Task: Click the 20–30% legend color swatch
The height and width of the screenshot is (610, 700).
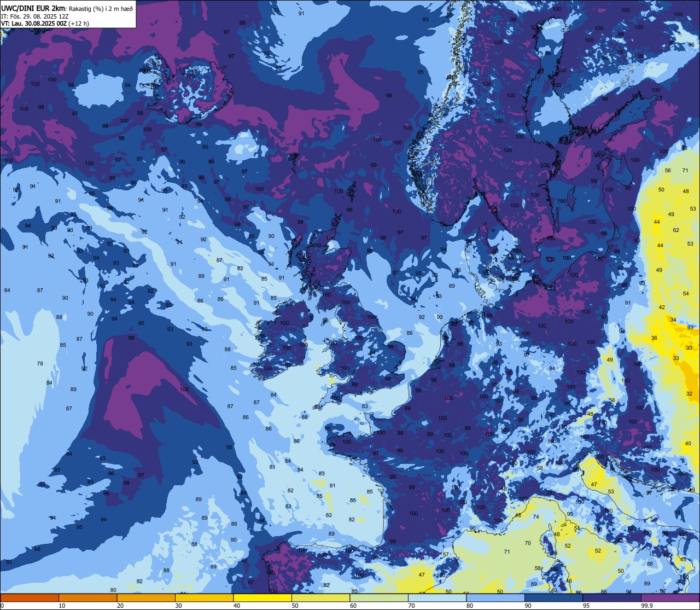Action: point(146,597)
